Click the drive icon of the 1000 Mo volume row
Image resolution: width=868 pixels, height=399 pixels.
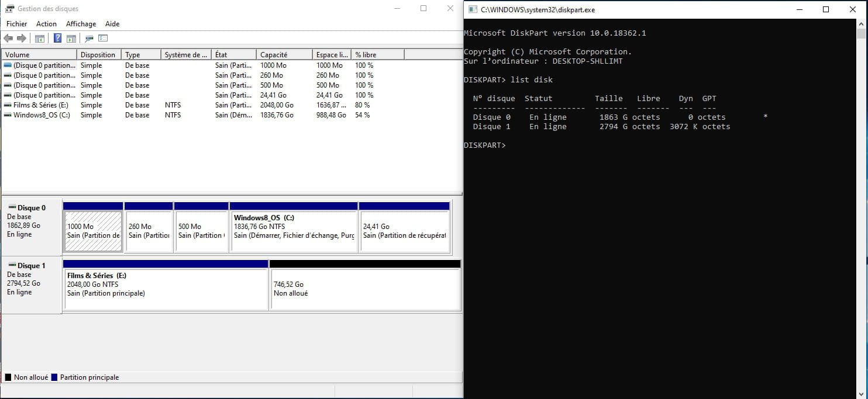click(x=8, y=65)
